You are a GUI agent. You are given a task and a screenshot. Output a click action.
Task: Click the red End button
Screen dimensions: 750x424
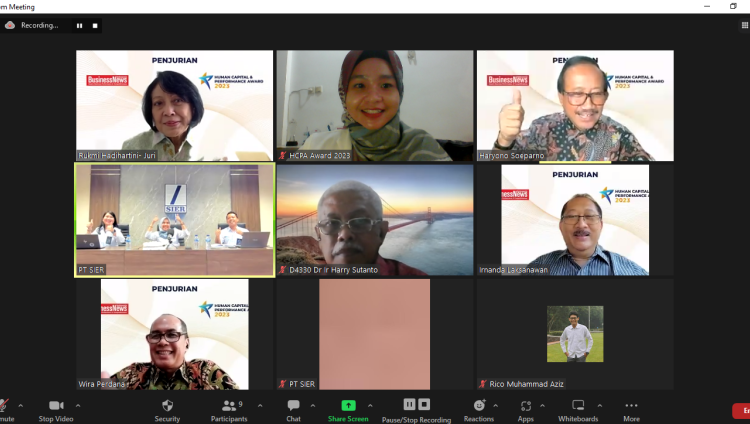(741, 411)
